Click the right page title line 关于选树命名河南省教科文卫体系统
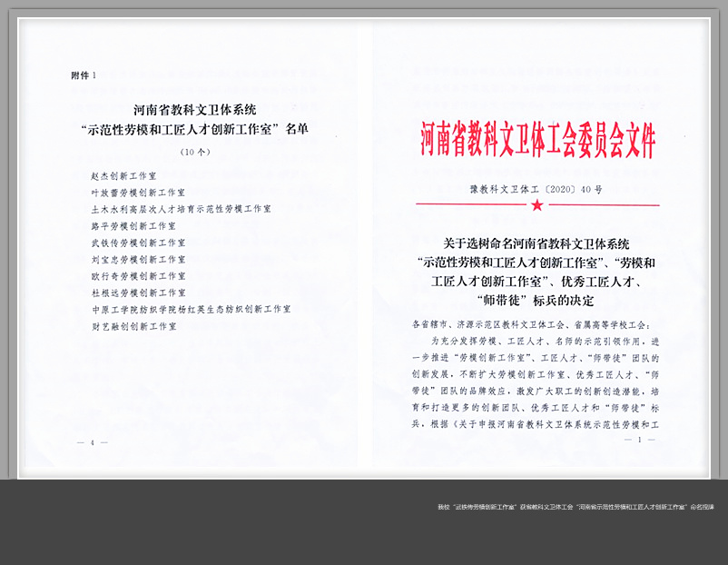This screenshot has width=728, height=565. click(x=536, y=243)
